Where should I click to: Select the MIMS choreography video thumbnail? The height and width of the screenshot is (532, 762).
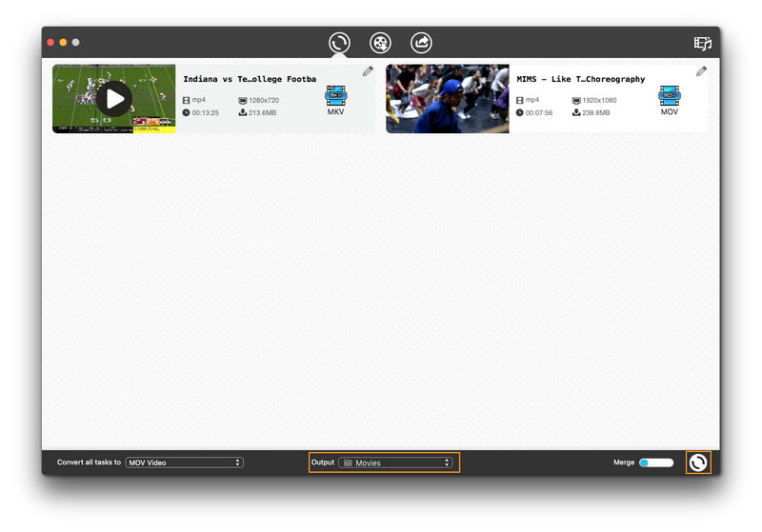[447, 99]
